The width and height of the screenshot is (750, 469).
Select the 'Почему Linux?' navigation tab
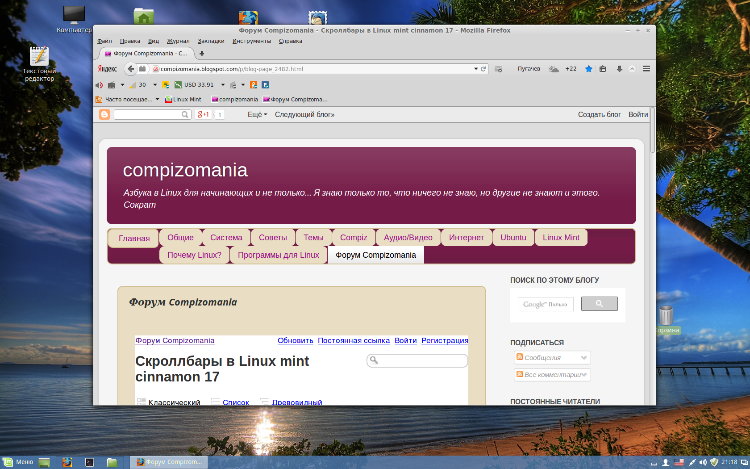click(194, 255)
